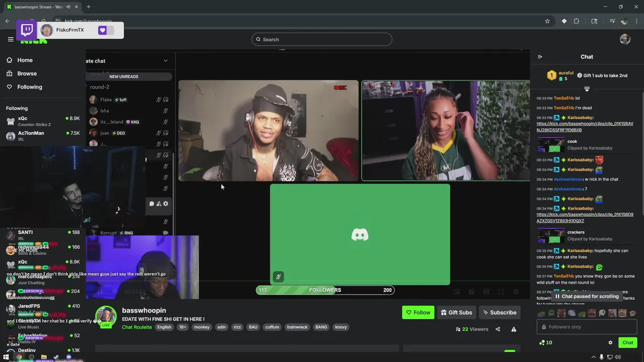Open the 'cook' clip thumbnail
The width and height of the screenshot is (644, 362).
coord(551,145)
